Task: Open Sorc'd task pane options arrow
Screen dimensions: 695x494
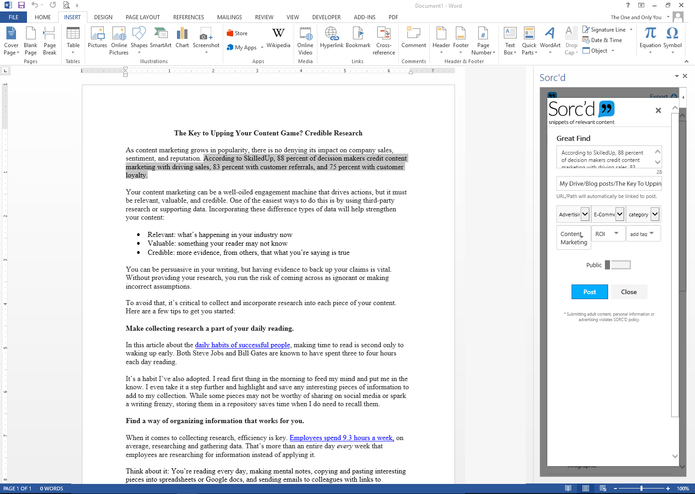Action: coord(676,76)
